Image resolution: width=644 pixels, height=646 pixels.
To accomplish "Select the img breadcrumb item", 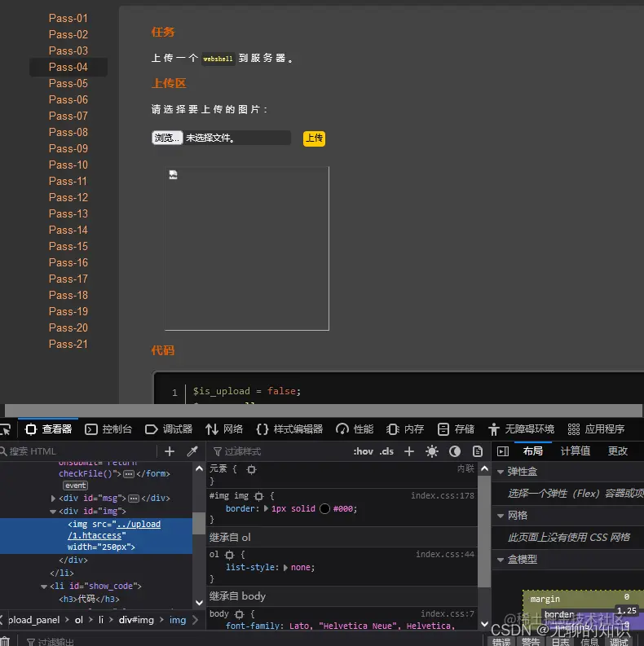I will click(x=177, y=620).
